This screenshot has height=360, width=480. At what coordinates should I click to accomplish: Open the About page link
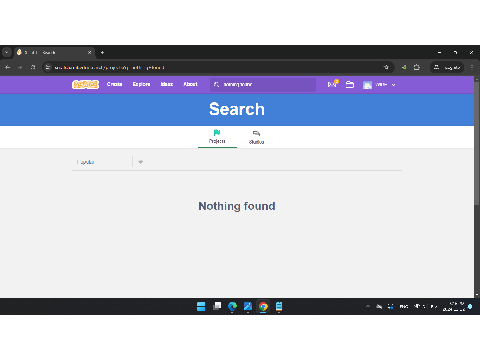[x=190, y=84]
